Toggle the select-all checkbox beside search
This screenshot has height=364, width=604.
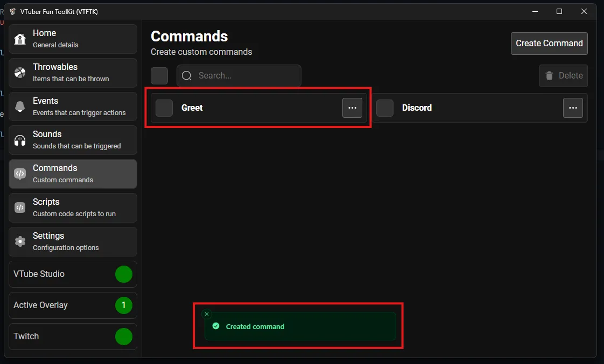(159, 76)
